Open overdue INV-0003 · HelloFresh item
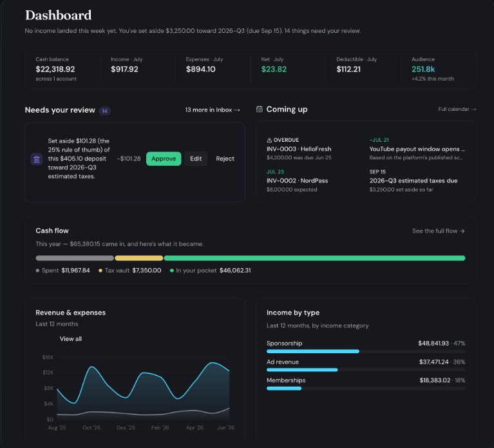The width and height of the screenshot is (494, 448). point(299,149)
